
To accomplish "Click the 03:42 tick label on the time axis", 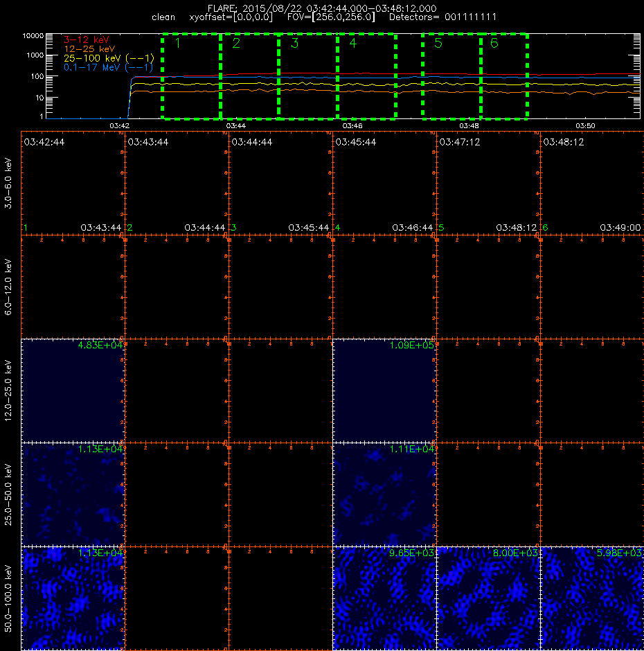I will click(x=119, y=126).
